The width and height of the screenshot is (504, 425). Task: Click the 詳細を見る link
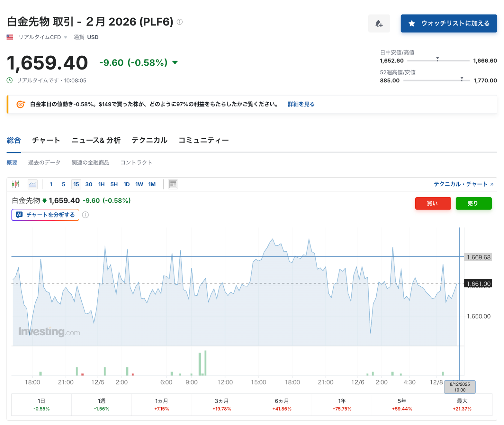click(x=301, y=104)
